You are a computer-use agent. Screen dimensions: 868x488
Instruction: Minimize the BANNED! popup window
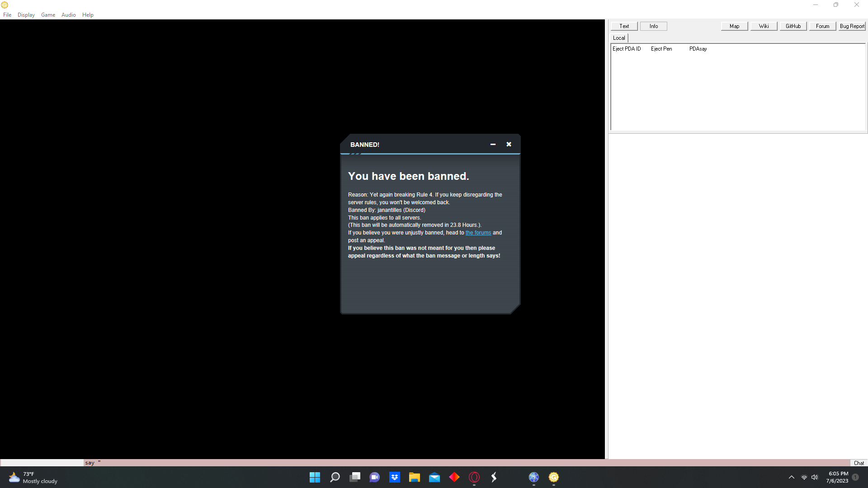pos(493,145)
